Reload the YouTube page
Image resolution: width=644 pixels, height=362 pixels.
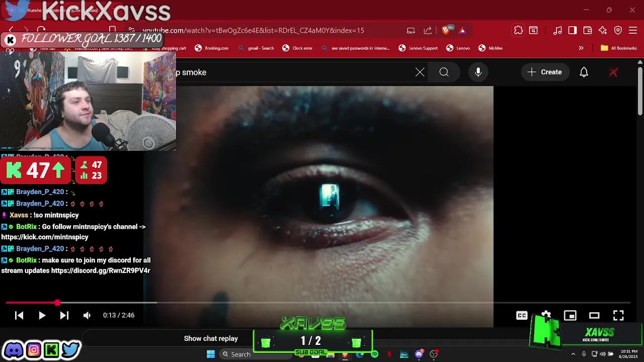tap(41, 30)
